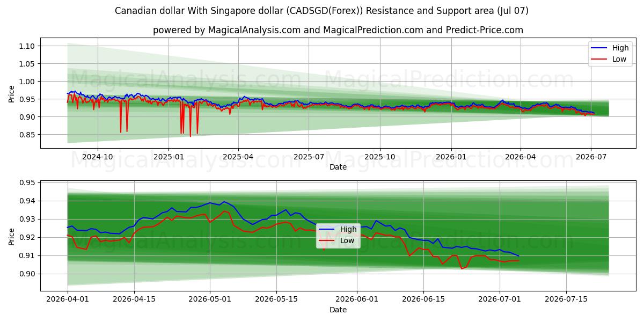The image size is (644, 322).
Task: Click the '2025-10' date tick on the upper chart
Action: pos(380,158)
